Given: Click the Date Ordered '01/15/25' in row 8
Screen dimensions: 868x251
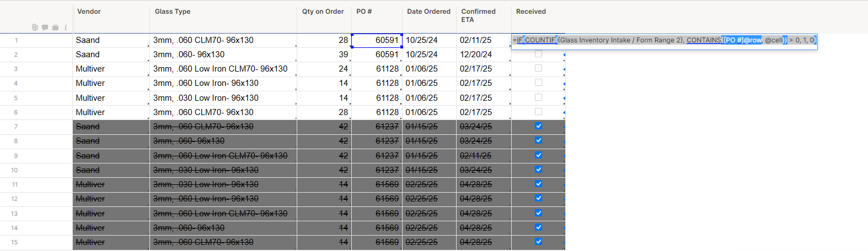Looking at the screenshot, I should click(430, 141).
